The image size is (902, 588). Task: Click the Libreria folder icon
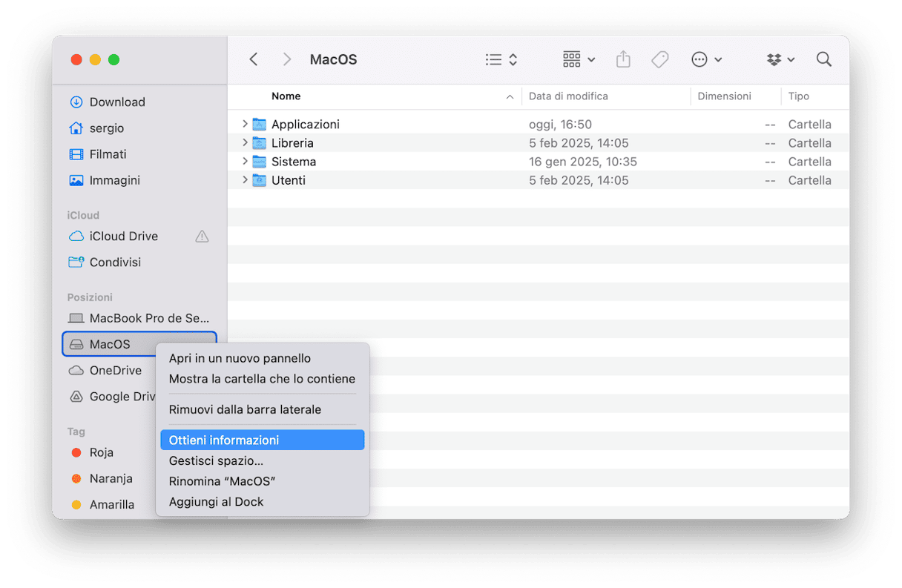pyautogui.click(x=259, y=142)
